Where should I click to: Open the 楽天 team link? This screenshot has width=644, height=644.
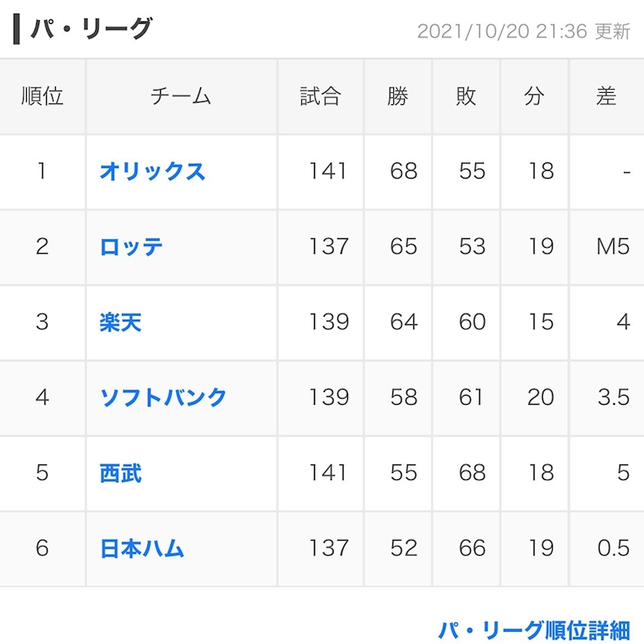[120, 322]
